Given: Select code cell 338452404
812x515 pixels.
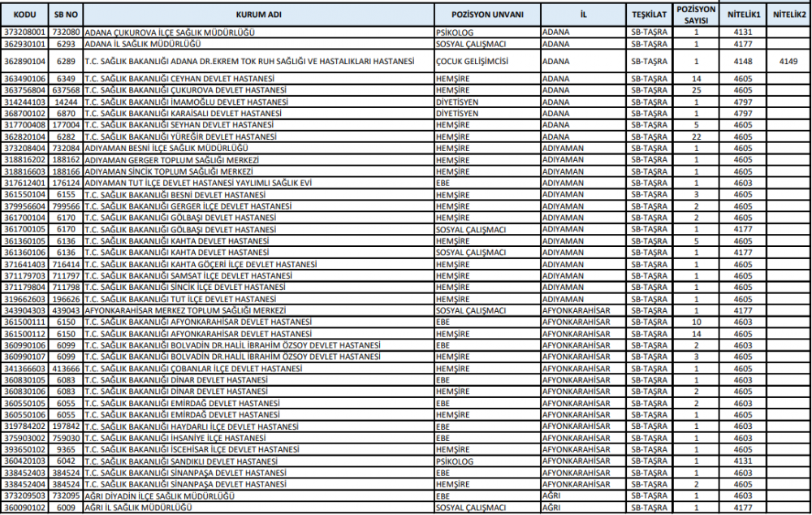Looking at the screenshot, I should coord(25,484).
